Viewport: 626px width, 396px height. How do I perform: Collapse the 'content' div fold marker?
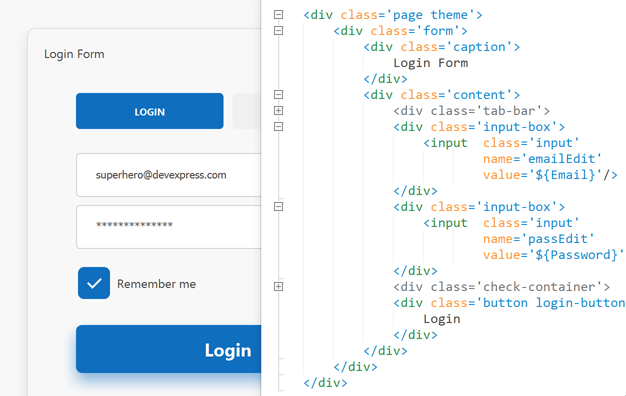coord(279,95)
